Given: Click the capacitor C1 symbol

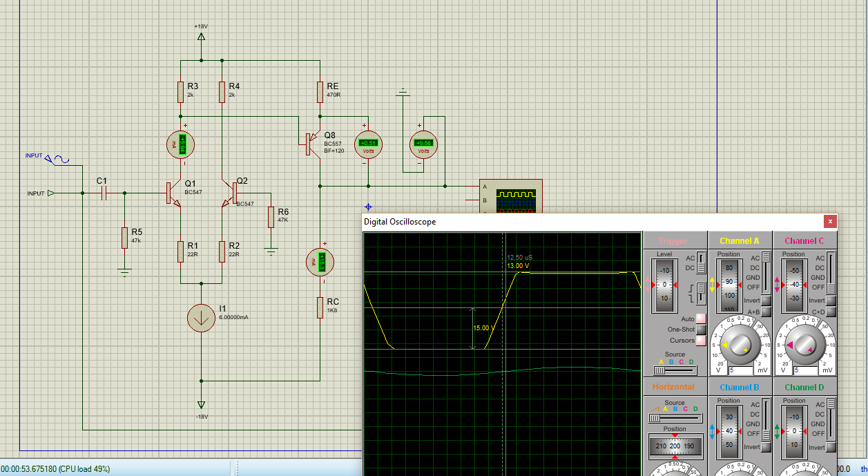Looking at the screenshot, I should [104, 193].
